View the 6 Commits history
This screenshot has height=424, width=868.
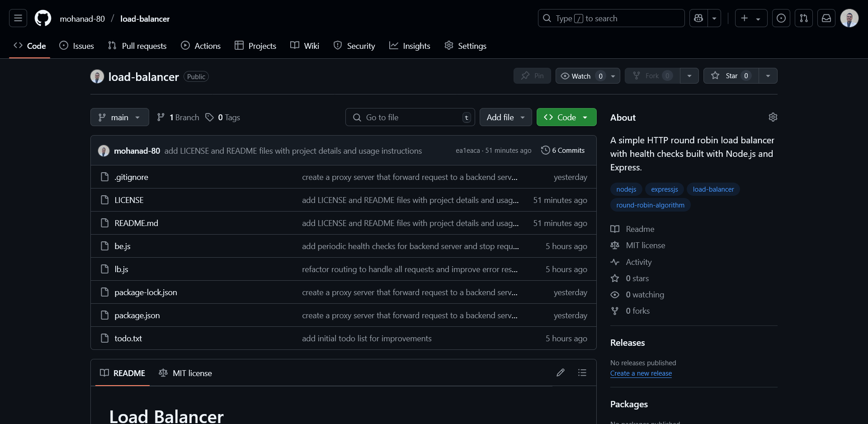[563, 151]
